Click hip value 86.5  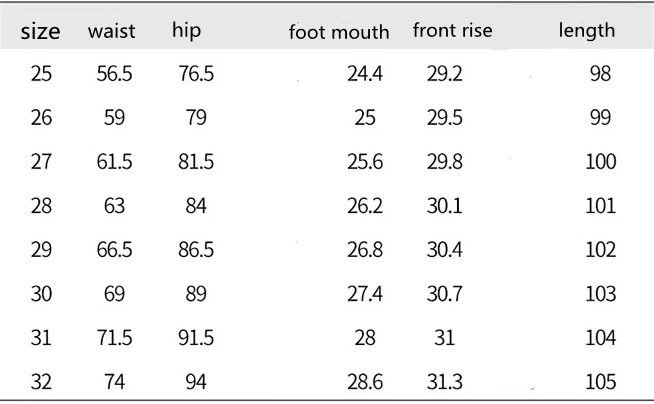pyautogui.click(x=196, y=250)
